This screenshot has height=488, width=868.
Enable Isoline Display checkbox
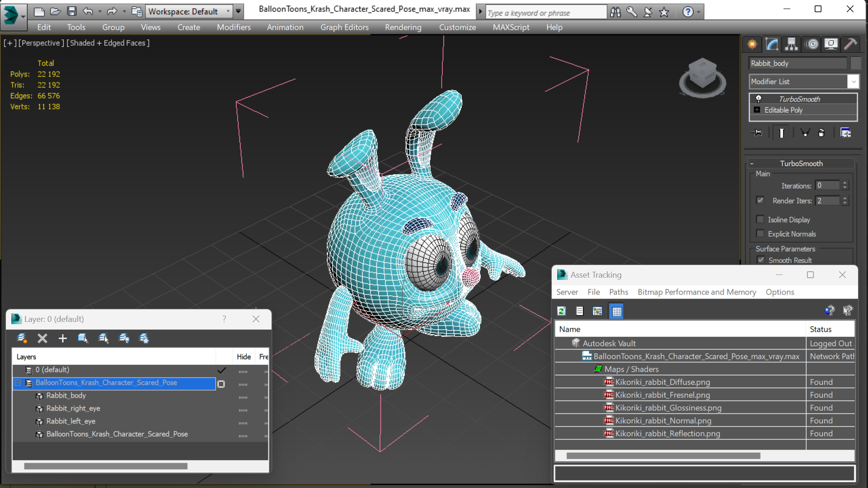760,219
